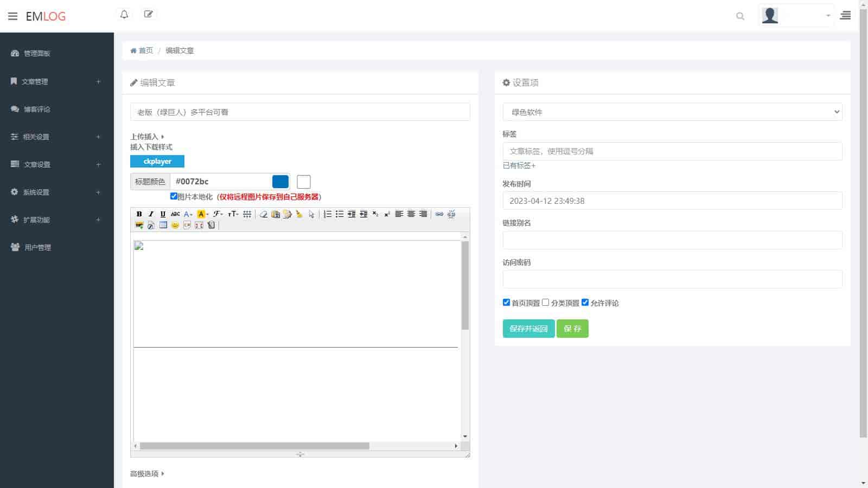This screenshot has width=868, height=488.
Task: Insert a bulleted list
Action: (340, 214)
